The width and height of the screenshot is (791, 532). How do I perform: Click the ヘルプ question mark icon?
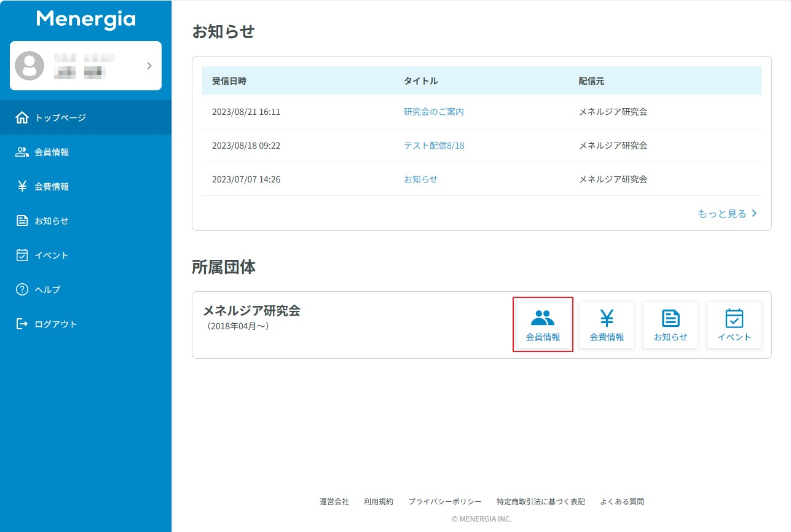point(22,289)
